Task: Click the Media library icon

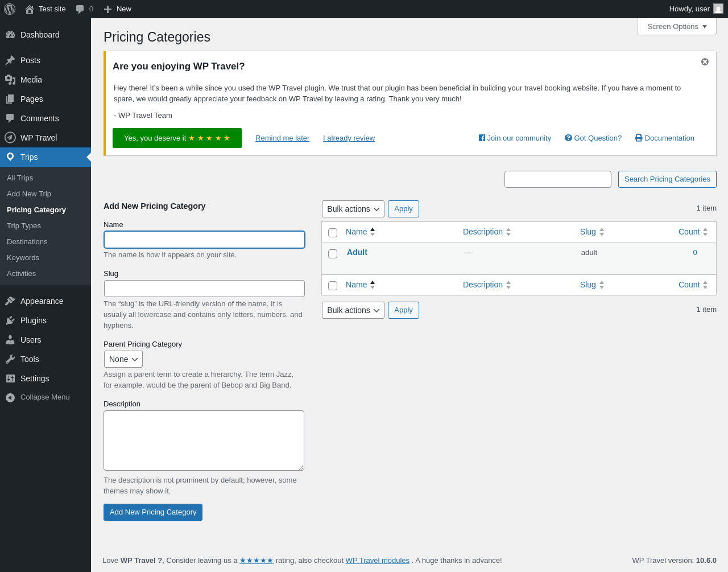Action: pyautogui.click(x=10, y=80)
